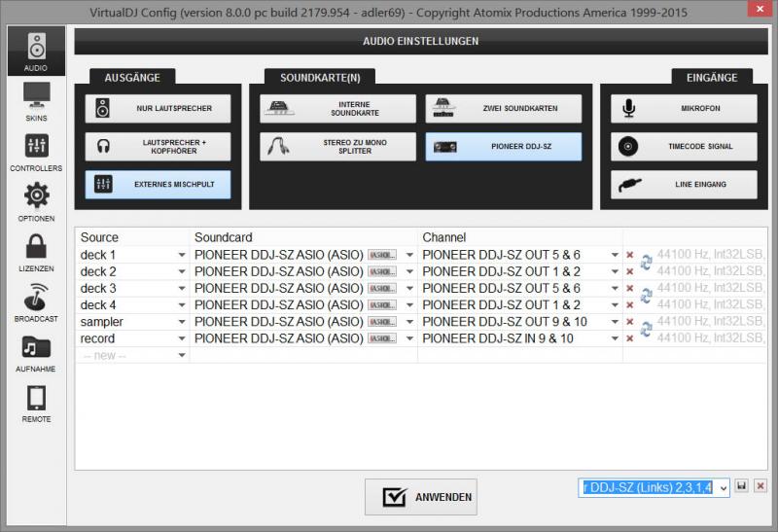778x532 pixels.
Task: Open the Skins section
Action: pyautogui.click(x=36, y=102)
